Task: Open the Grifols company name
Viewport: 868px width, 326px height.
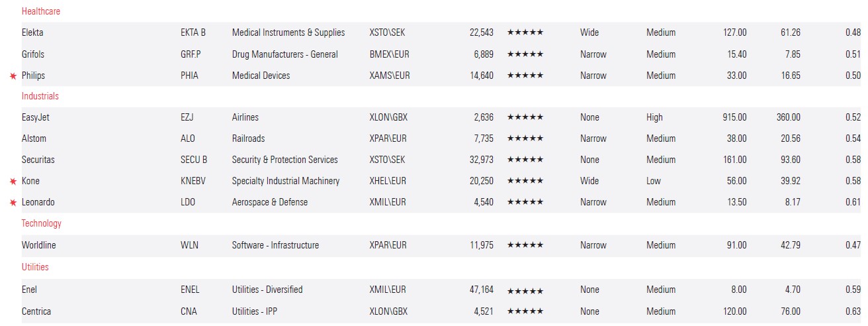Action: coord(33,54)
